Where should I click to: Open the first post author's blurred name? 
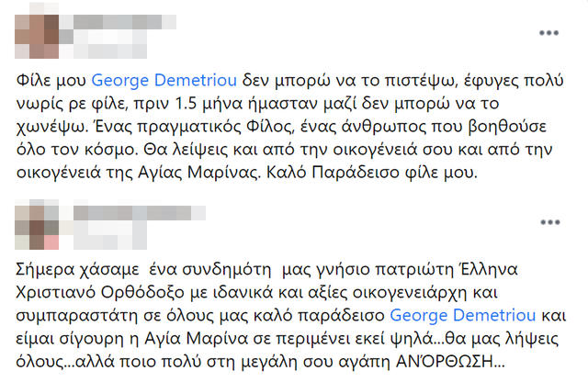pos(125,22)
